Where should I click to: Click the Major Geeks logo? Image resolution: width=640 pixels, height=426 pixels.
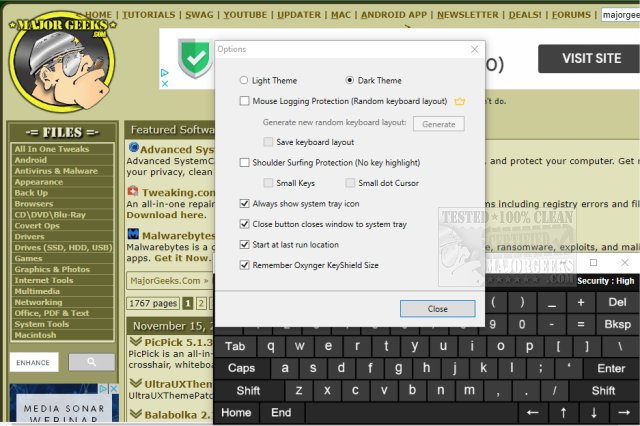pos(62,62)
